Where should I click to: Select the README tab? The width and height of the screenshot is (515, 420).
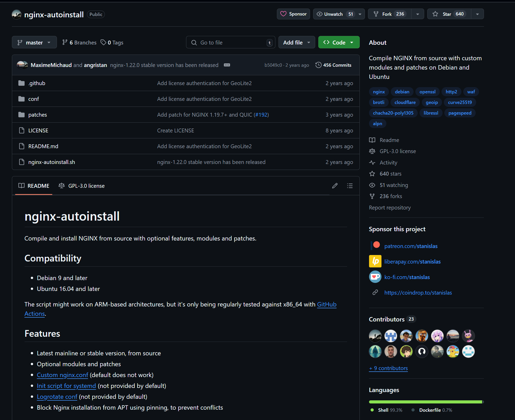(x=34, y=186)
